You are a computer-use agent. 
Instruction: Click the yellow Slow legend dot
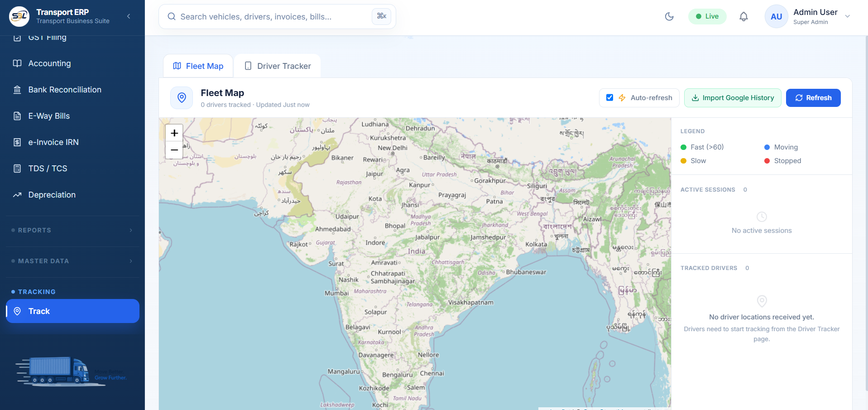684,161
